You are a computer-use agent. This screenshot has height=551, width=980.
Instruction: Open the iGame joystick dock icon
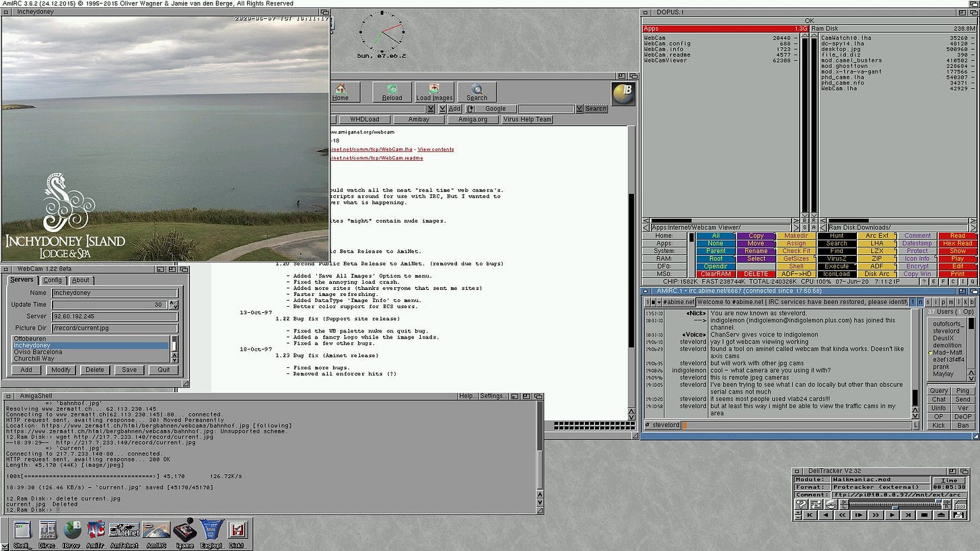point(184,535)
